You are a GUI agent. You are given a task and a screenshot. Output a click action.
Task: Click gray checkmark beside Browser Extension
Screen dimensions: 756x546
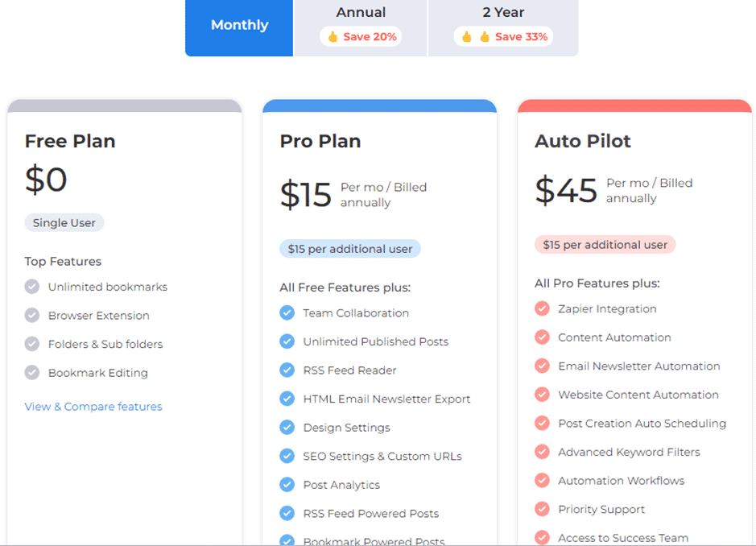point(32,316)
